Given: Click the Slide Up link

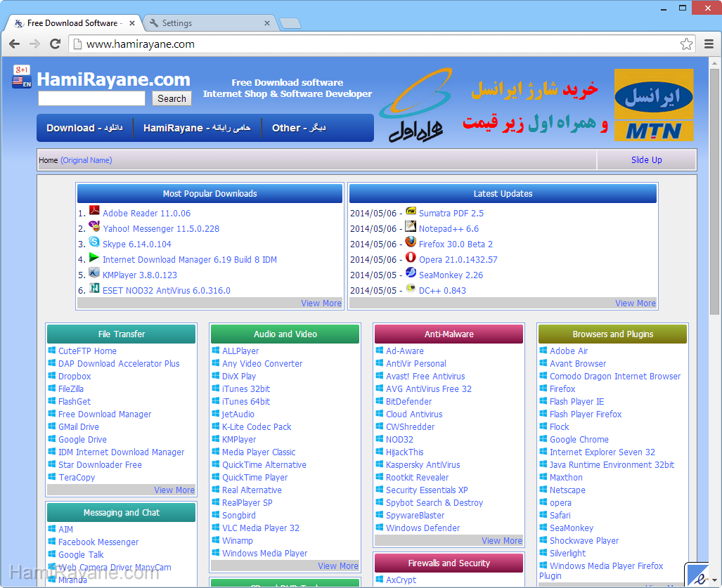Looking at the screenshot, I should 647,159.
